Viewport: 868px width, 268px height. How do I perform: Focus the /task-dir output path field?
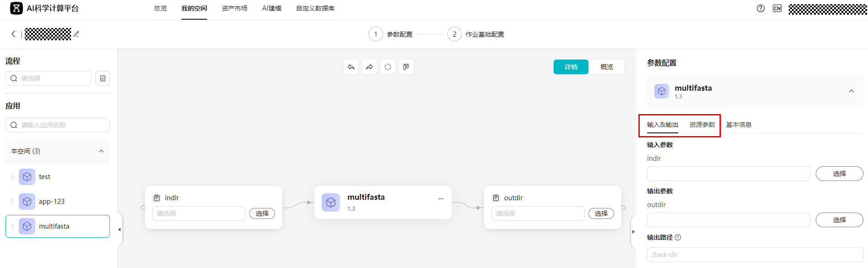pos(755,255)
